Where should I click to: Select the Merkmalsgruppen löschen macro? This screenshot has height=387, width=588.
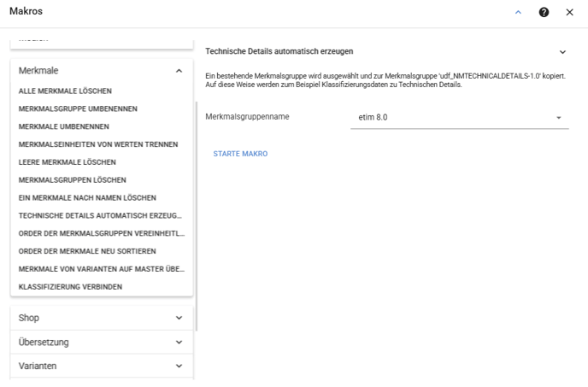point(73,180)
